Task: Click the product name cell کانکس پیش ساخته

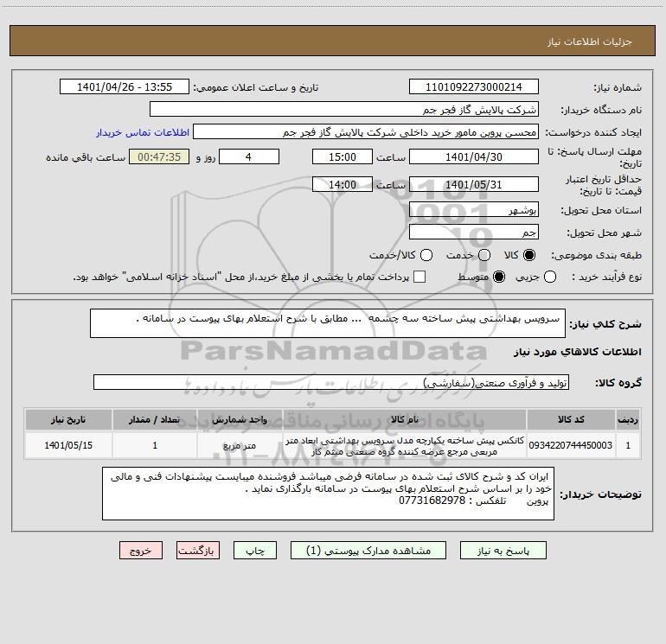Action: coord(405,445)
